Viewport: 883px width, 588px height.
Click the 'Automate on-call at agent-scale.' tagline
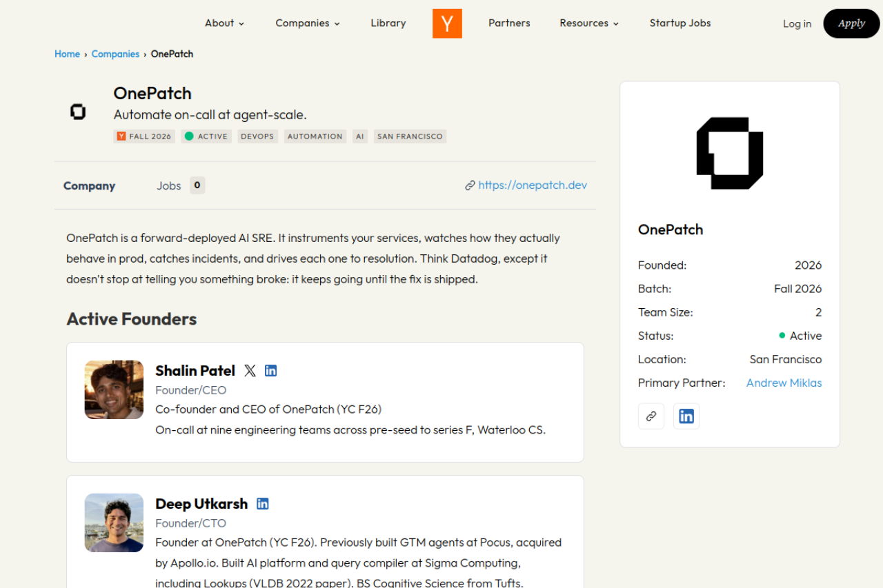(x=210, y=115)
